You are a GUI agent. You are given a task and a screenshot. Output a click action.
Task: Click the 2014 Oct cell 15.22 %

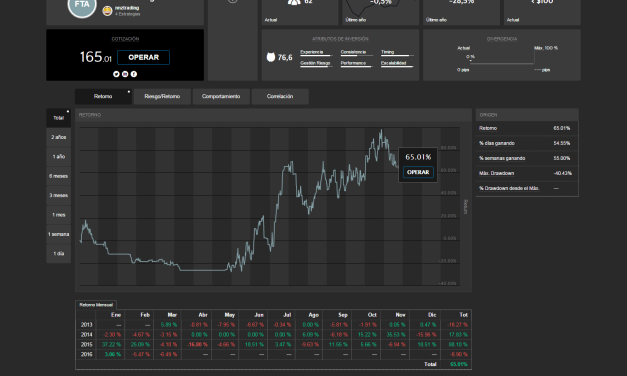[367, 334]
